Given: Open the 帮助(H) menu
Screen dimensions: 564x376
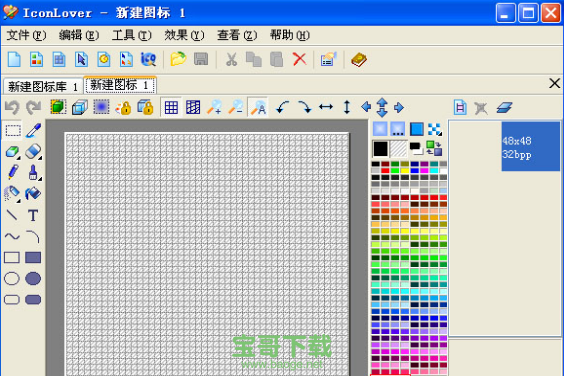Looking at the screenshot, I should click(290, 35).
